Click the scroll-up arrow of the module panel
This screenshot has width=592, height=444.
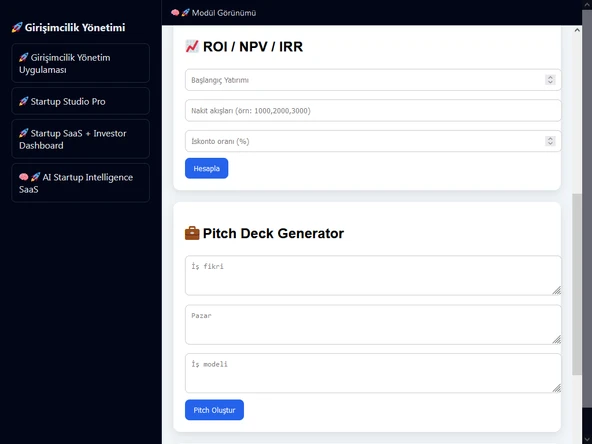[577, 30]
